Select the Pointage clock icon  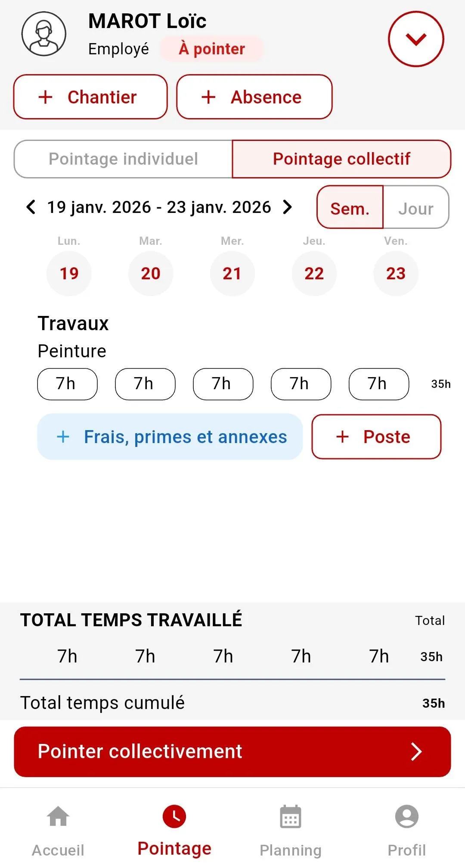[x=174, y=816]
